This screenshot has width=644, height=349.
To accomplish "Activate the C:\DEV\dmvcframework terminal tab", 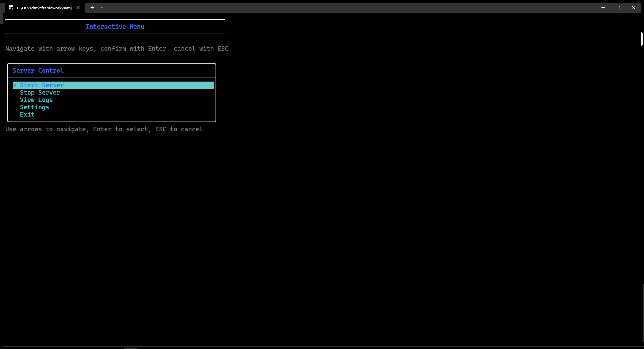I will click(44, 8).
